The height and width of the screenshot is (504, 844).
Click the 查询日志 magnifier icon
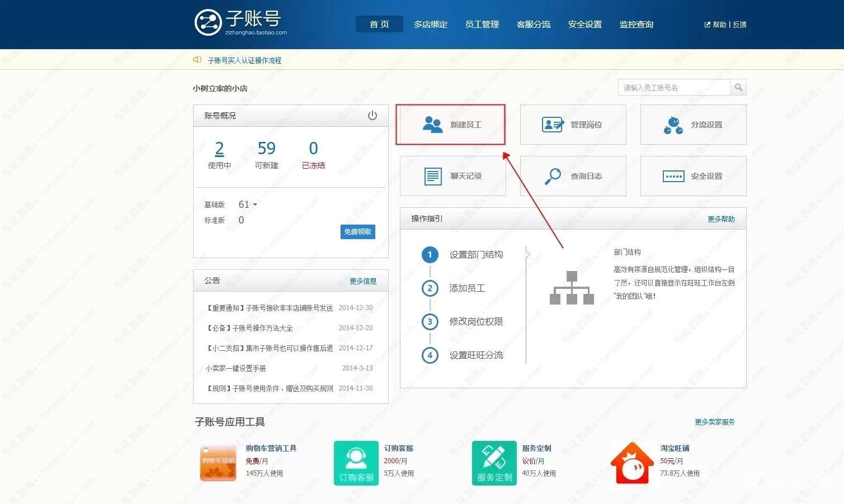(x=553, y=175)
